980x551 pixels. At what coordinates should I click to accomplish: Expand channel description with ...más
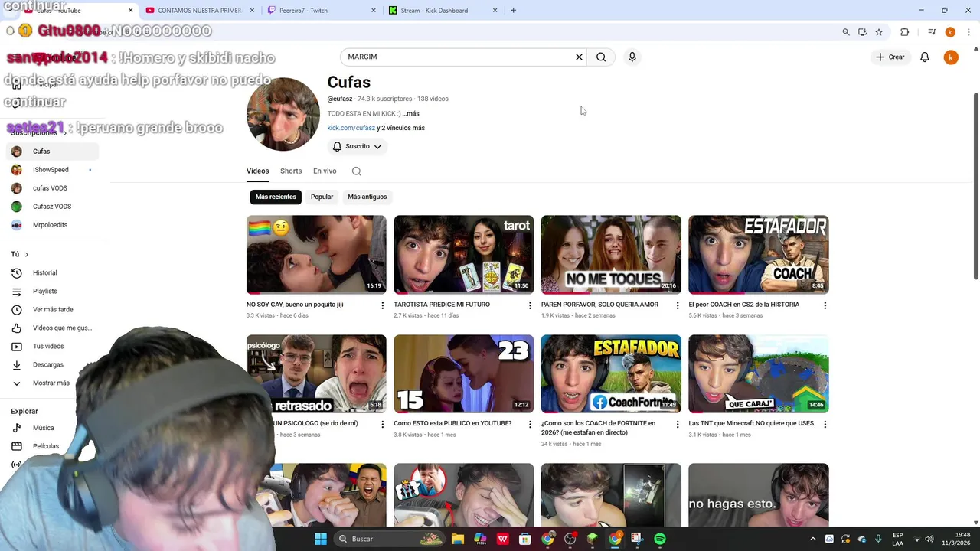pos(411,113)
